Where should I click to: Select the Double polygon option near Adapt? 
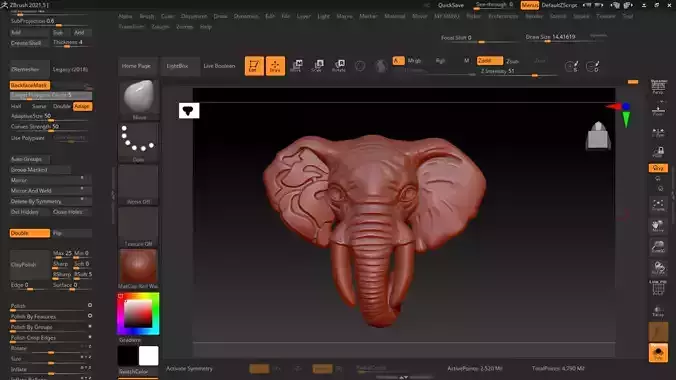click(62, 106)
